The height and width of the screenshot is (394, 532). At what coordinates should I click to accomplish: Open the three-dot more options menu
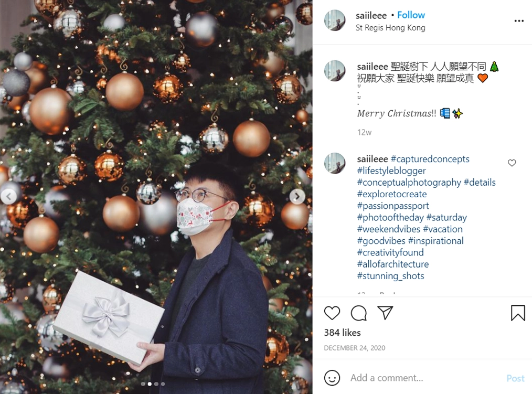click(x=519, y=21)
